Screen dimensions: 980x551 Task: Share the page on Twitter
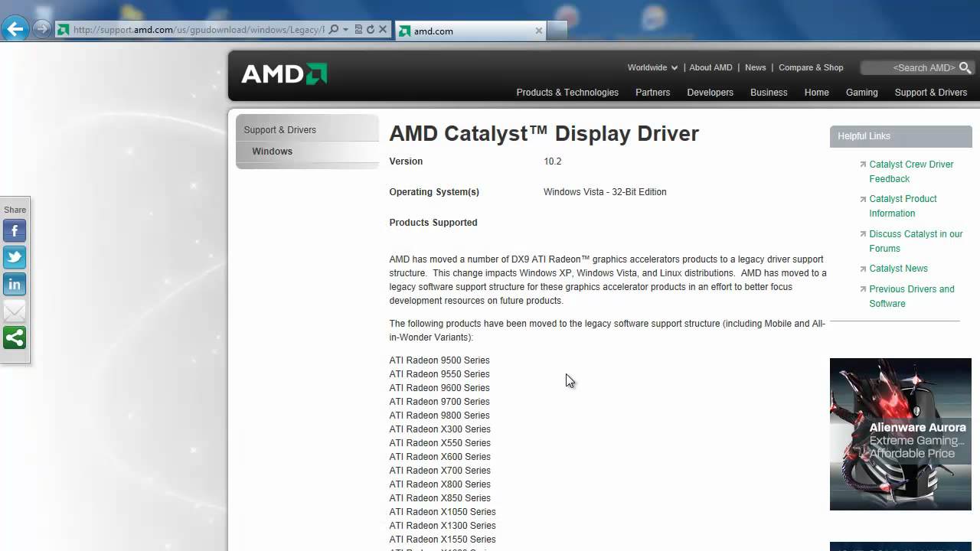(15, 257)
